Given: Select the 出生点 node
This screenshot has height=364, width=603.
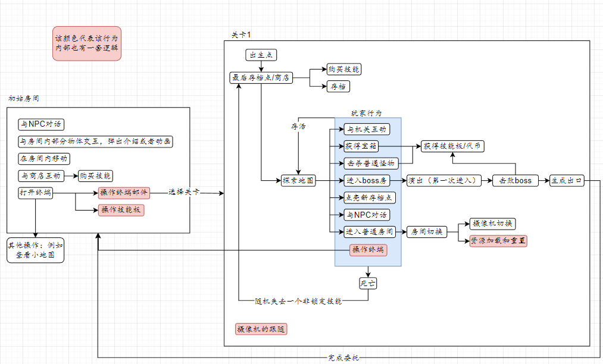Looking at the screenshot, I should tap(261, 55).
